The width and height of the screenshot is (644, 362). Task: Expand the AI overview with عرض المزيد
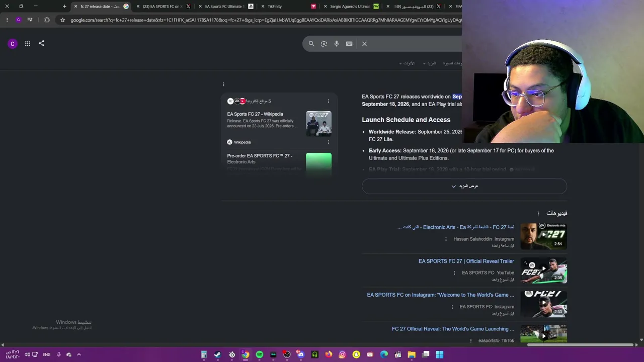pyautogui.click(x=464, y=186)
